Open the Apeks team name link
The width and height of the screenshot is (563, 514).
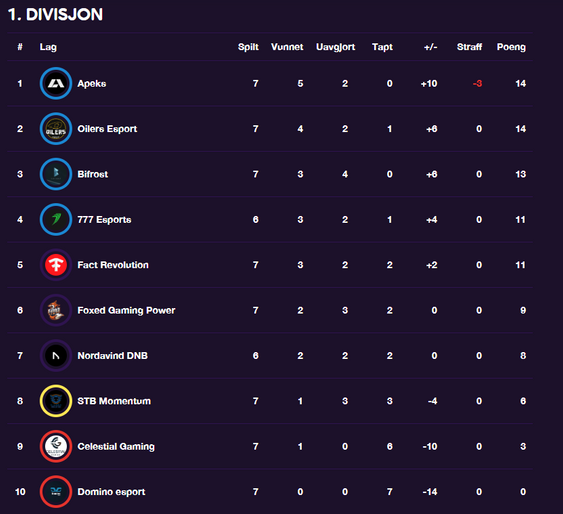(92, 84)
